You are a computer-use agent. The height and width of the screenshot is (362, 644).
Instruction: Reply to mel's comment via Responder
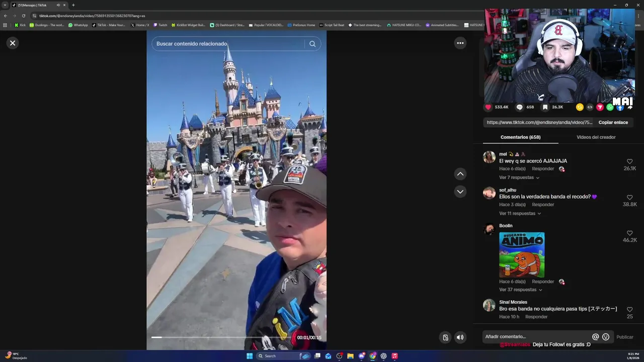pyautogui.click(x=543, y=169)
